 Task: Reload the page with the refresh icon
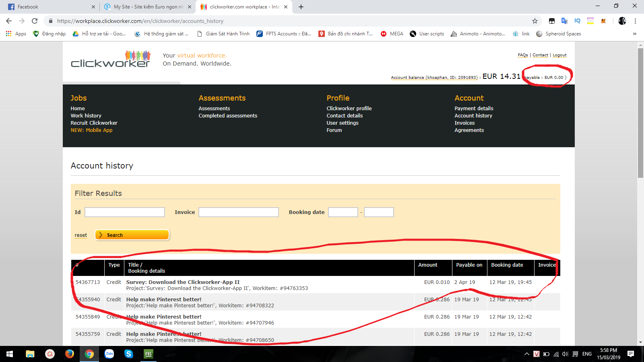(x=35, y=21)
